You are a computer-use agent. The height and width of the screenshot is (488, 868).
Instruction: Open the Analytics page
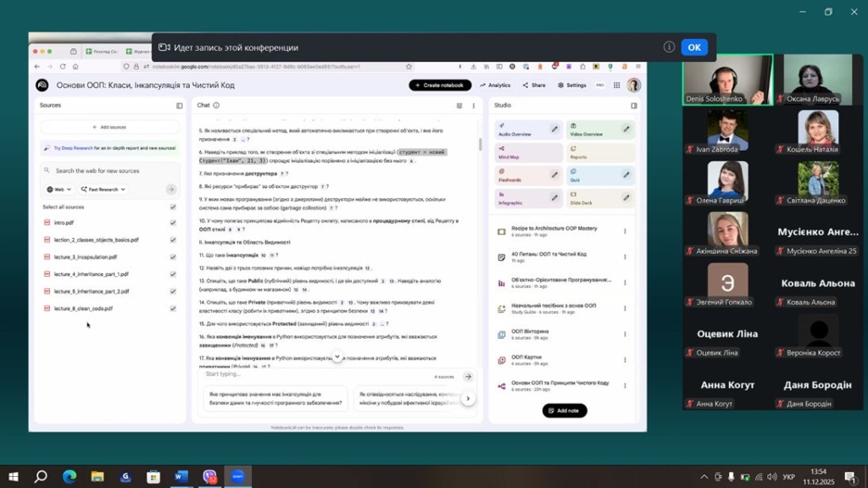[495, 86]
